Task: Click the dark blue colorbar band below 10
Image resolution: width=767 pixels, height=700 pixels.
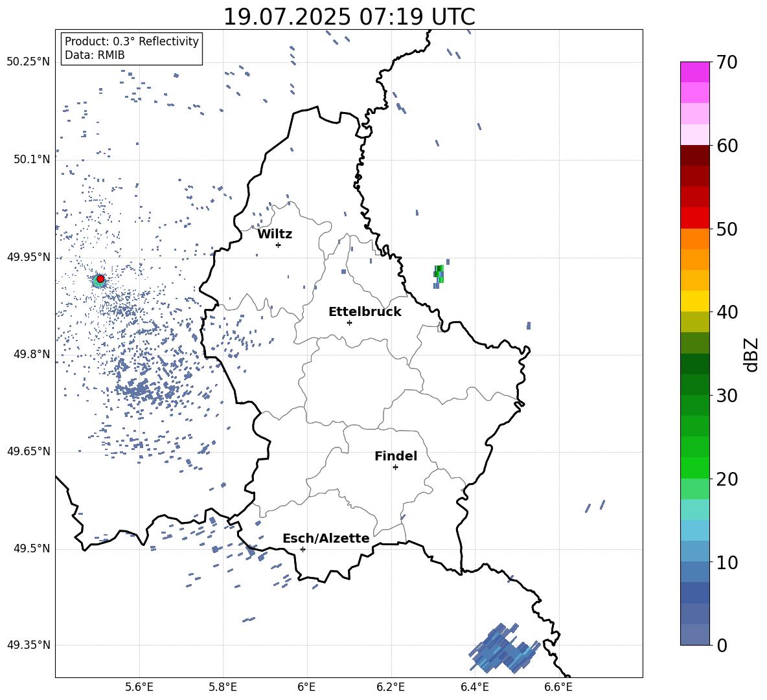Action: [x=695, y=593]
